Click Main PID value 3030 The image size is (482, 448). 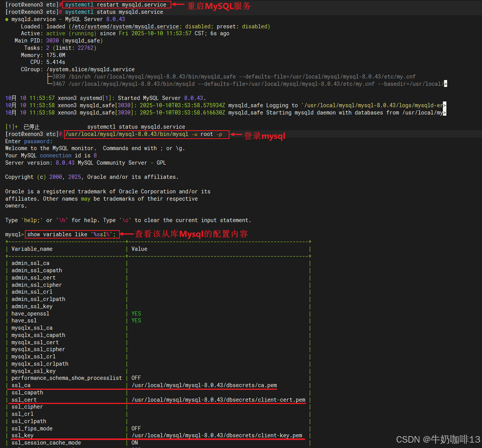pyautogui.click(x=52, y=41)
